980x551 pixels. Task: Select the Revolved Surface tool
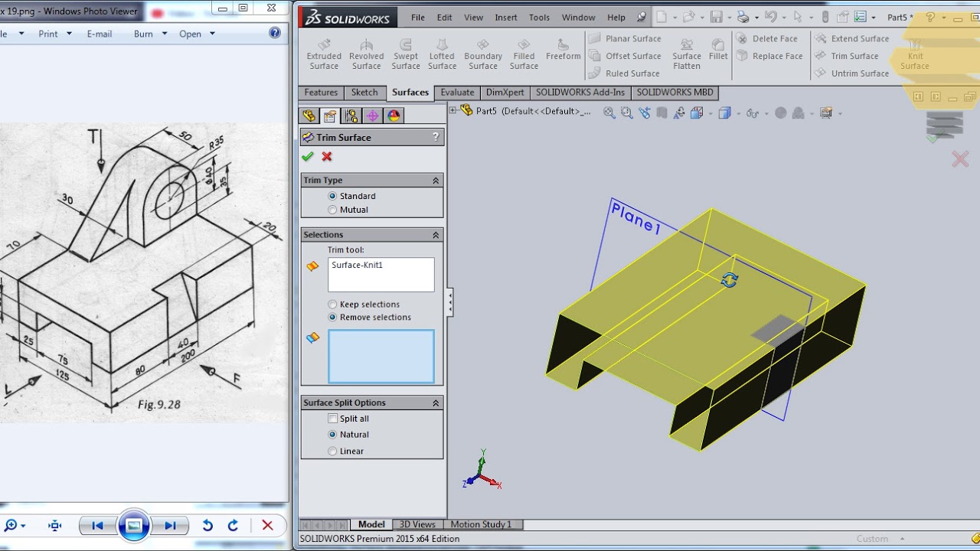366,54
